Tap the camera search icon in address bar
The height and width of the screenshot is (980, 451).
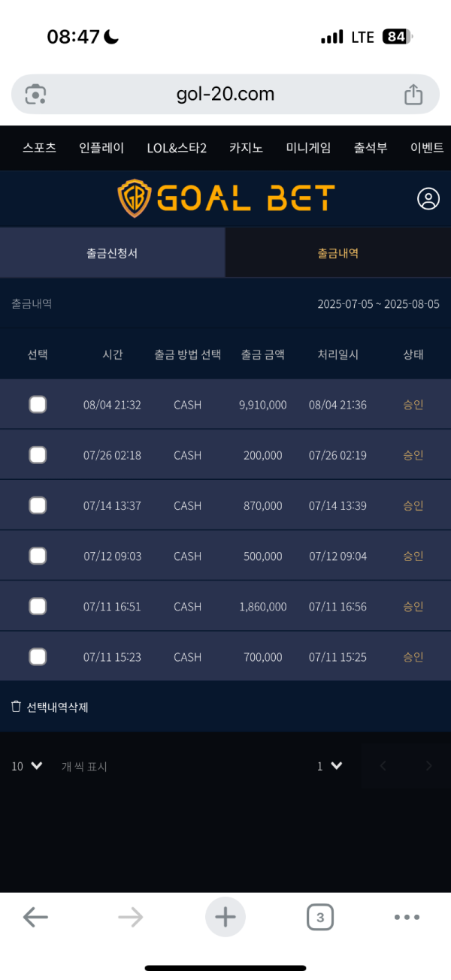pyautogui.click(x=35, y=95)
